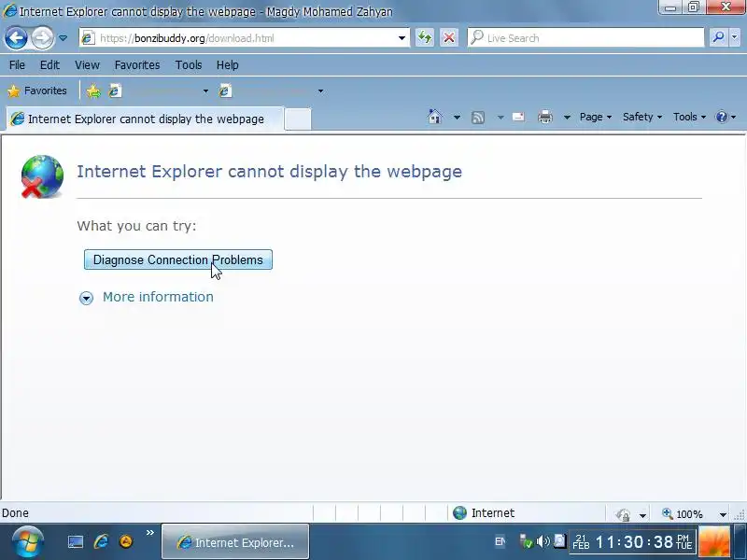Open the Safety command bar menu
The height and width of the screenshot is (560, 747).
pyautogui.click(x=642, y=118)
